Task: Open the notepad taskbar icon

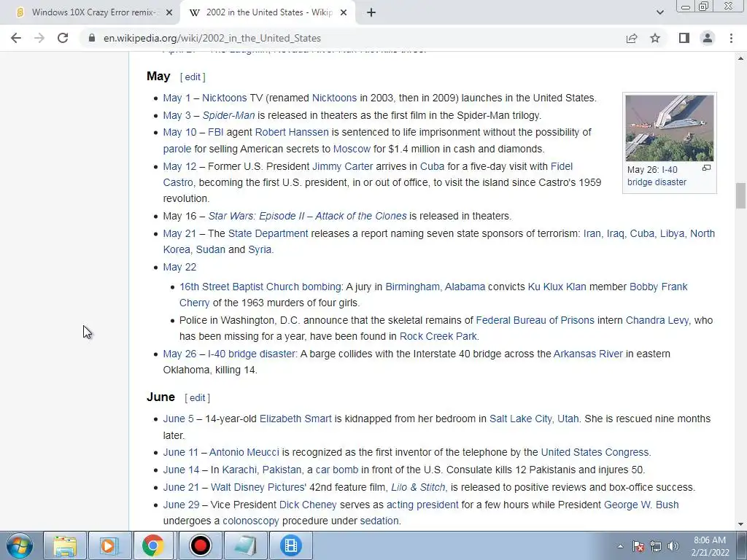Action: (245, 545)
